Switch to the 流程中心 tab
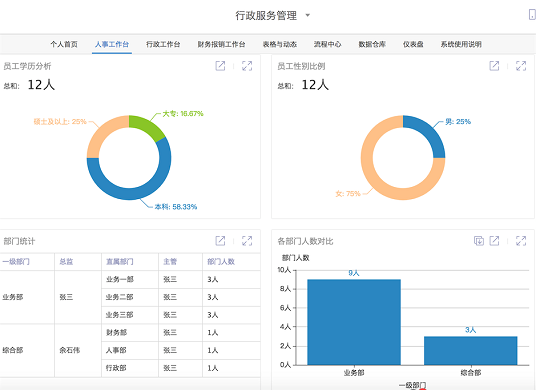536x390 pixels. tap(327, 44)
